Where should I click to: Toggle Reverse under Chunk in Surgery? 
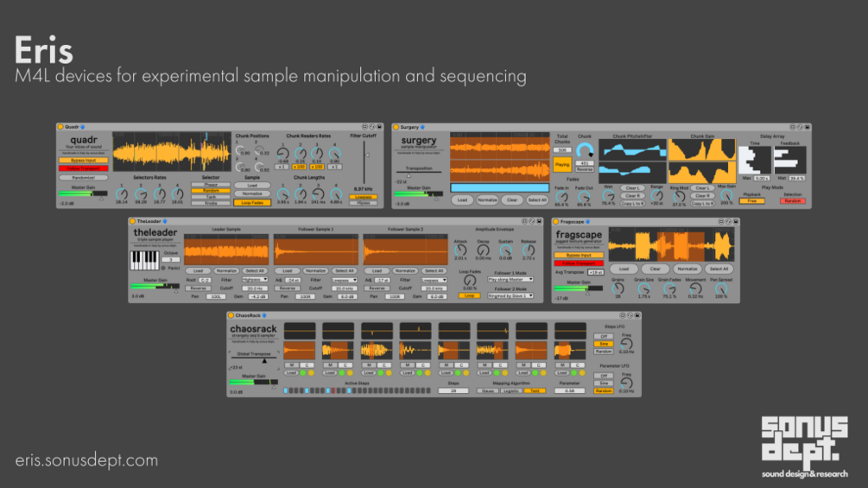pyautogui.click(x=584, y=170)
